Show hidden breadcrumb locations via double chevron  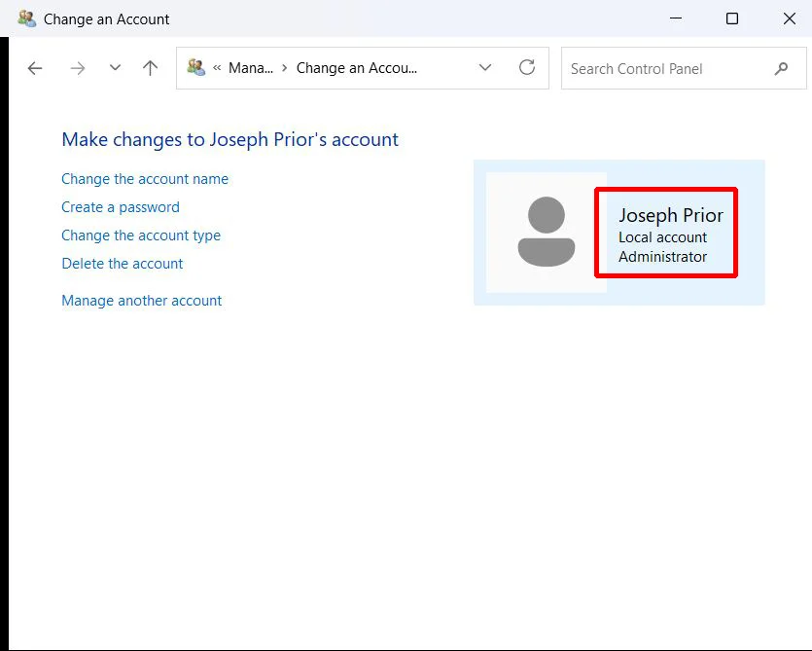(x=217, y=68)
